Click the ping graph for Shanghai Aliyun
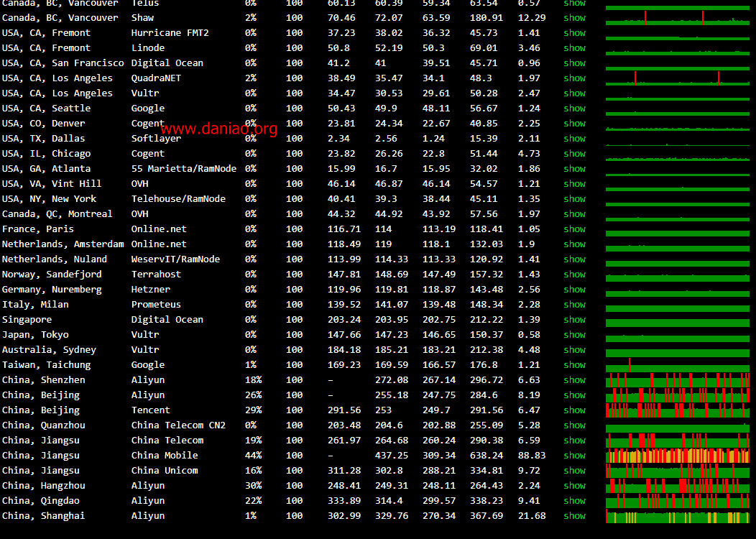This screenshot has width=756, height=539. coord(678,516)
